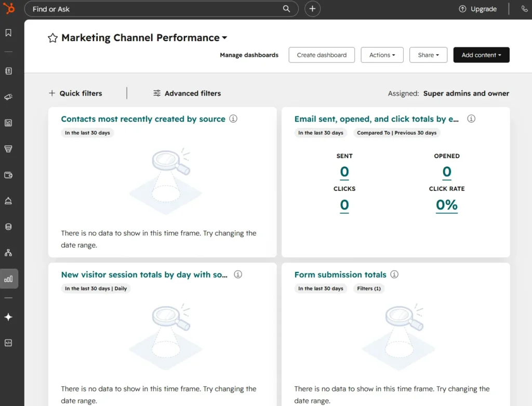The image size is (532, 406).
Task: Click Manage dashboards
Action: click(249, 55)
